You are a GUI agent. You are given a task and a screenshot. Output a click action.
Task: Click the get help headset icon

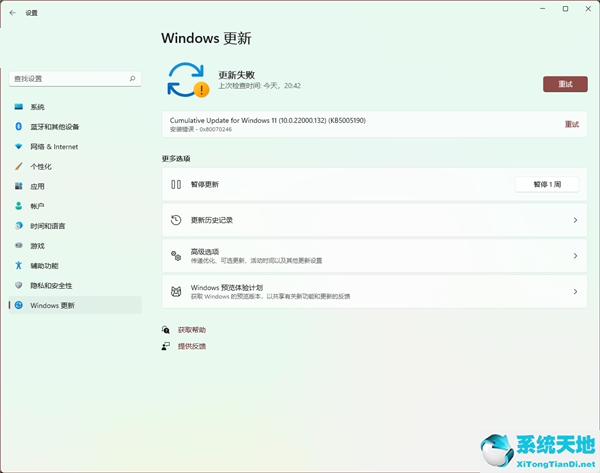(165, 329)
